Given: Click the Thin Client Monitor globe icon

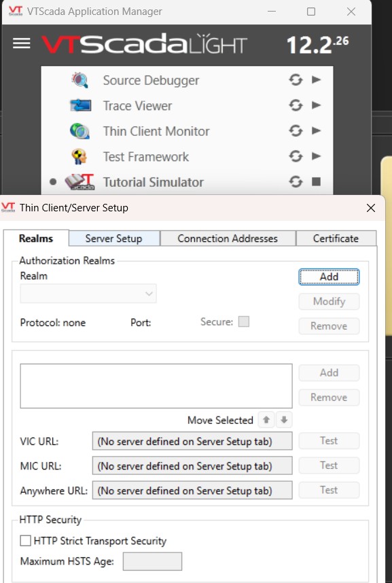Looking at the screenshot, I should 79,131.
